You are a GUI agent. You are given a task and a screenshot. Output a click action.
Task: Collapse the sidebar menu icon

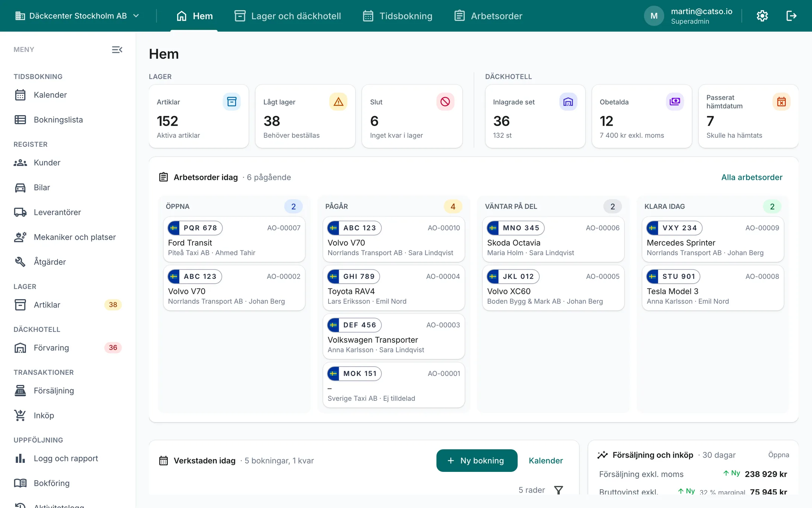[117, 50]
